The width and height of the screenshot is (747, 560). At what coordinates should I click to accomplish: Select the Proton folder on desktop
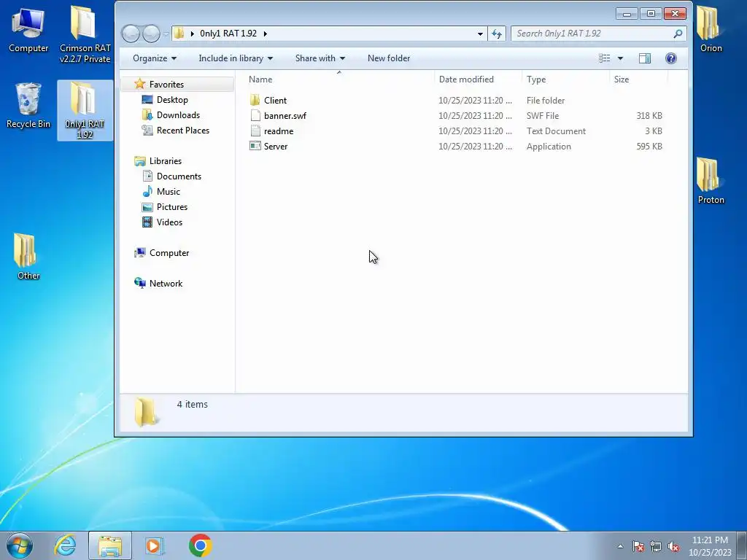pos(711,181)
